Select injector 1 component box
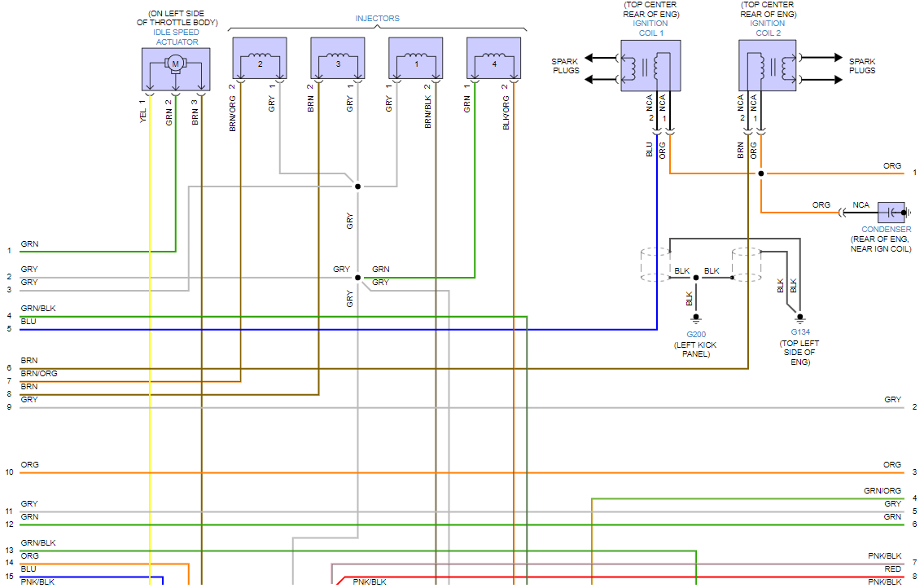The image size is (924, 588). pos(416,59)
